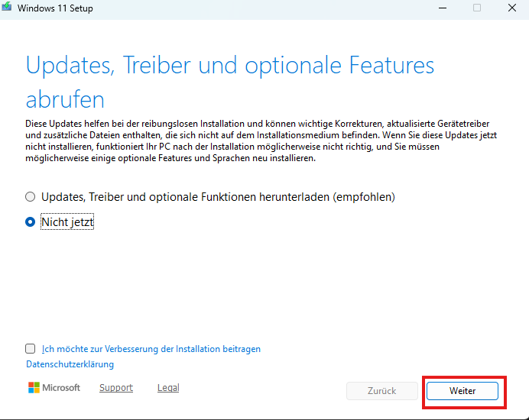Image resolution: width=529 pixels, height=420 pixels.
Task: Open 'Ich möchte zur Verbesserung der Installation beitragen' link
Action: click(151, 349)
